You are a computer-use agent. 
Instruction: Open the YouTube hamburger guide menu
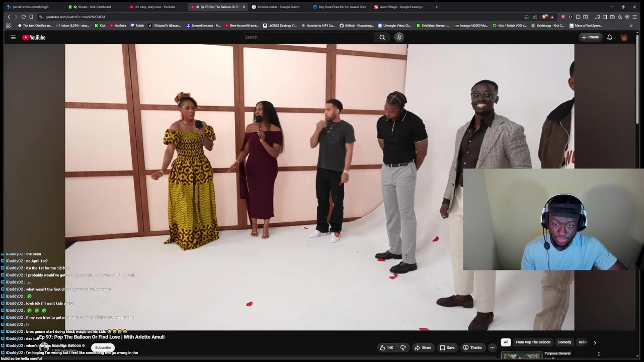[13, 37]
